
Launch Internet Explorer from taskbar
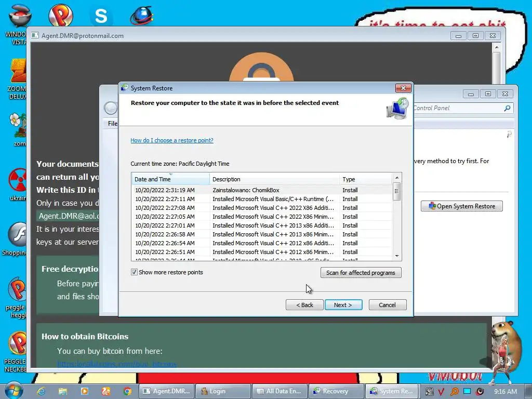pos(41,391)
